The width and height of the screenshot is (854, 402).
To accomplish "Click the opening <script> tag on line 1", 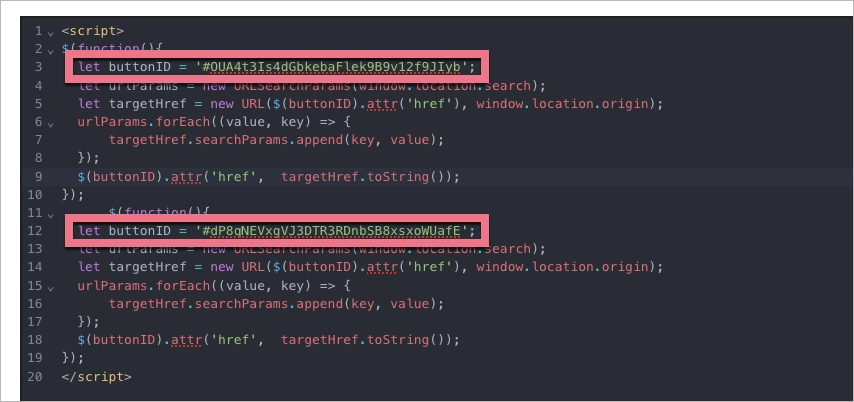I will point(93,31).
